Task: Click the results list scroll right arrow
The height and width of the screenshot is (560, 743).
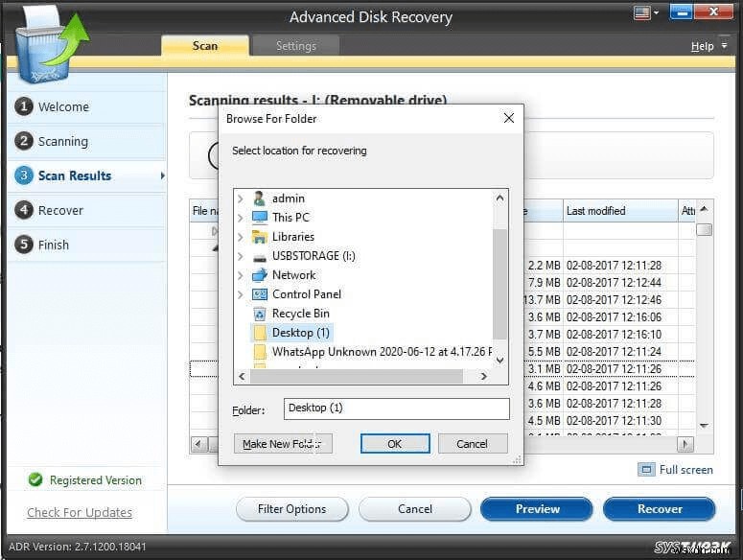Action: point(685,444)
